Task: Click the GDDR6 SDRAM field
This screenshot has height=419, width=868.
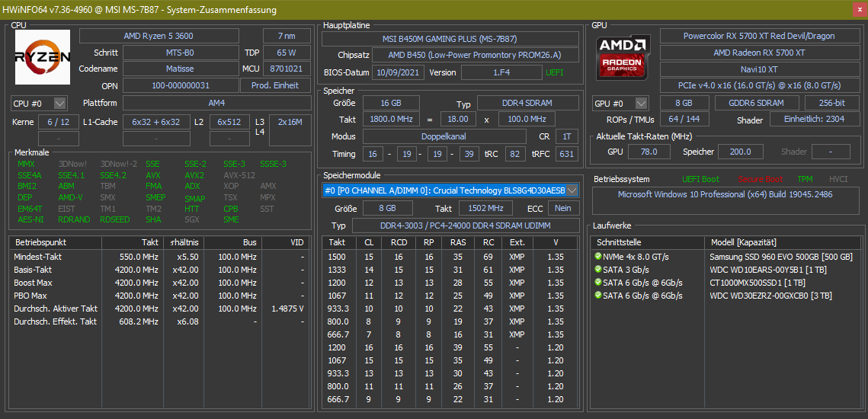Action: coord(757,103)
